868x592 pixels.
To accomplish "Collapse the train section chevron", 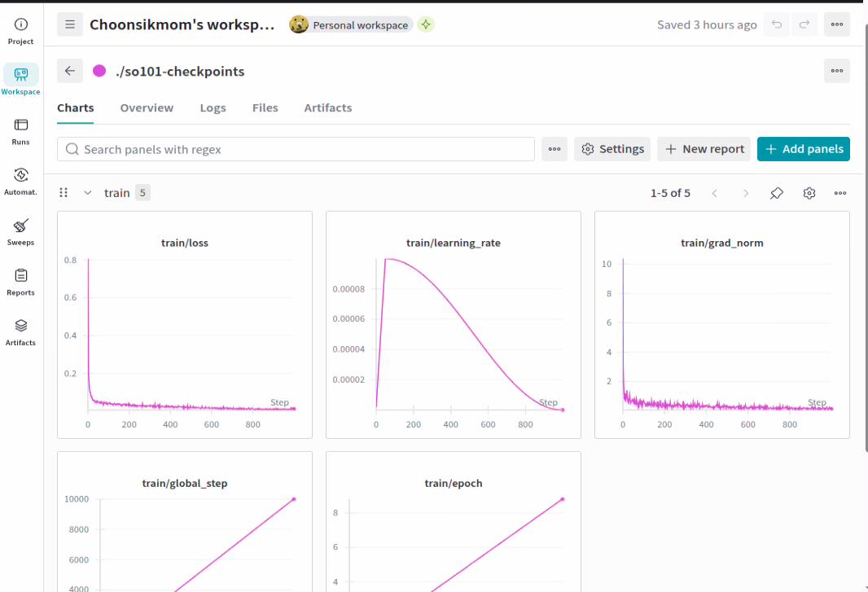I will 87,193.
